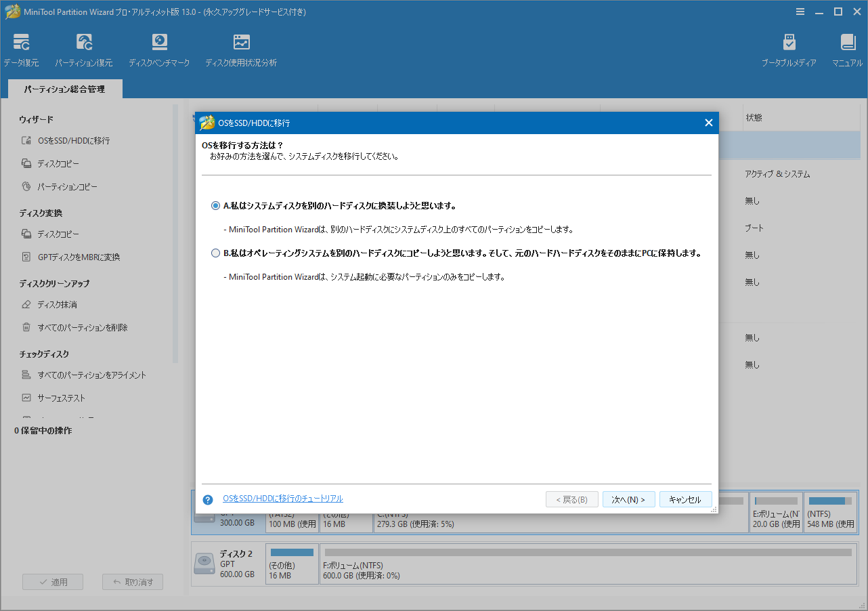Click the MiniTool logo in the title bar

point(13,12)
